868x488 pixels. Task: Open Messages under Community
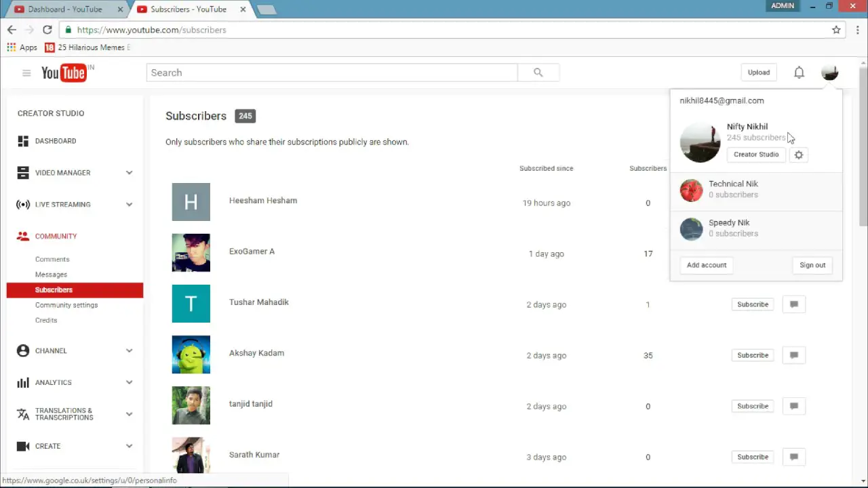(51, 274)
